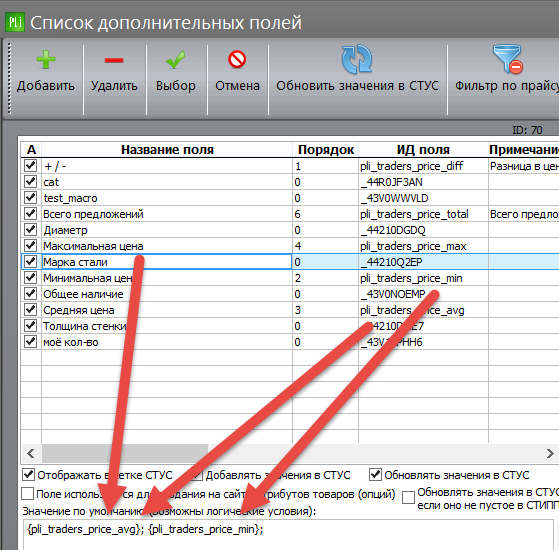Click the Обновить значения в СТУС refresh icon
This screenshot has height=550, width=559.
coord(357,59)
